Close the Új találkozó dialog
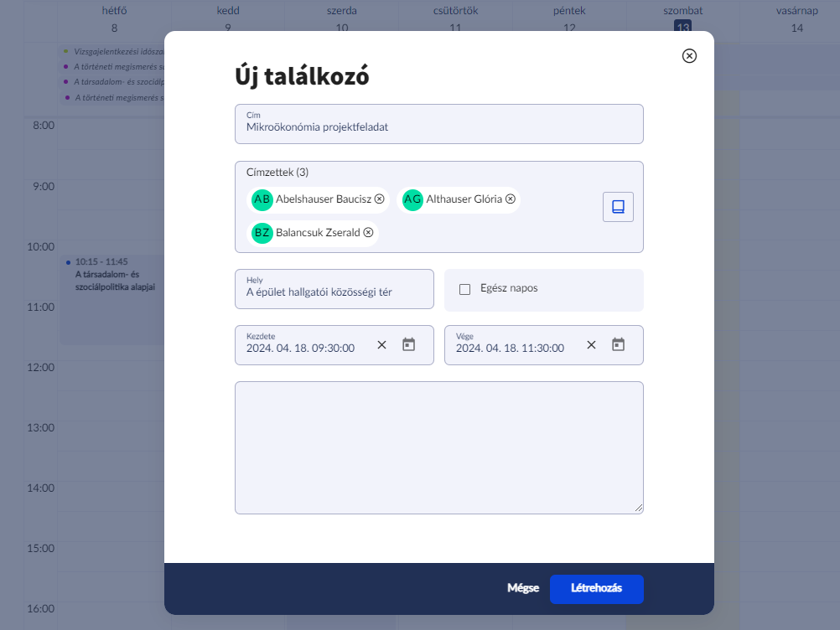Screen dimensions: 840x630 (x=689, y=56)
